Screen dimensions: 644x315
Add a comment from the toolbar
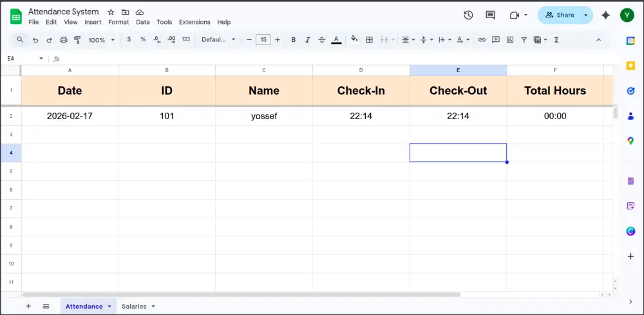496,40
